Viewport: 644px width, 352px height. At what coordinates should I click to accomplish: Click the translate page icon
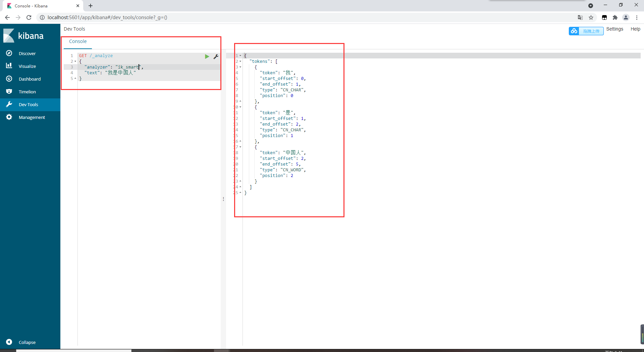(x=580, y=17)
